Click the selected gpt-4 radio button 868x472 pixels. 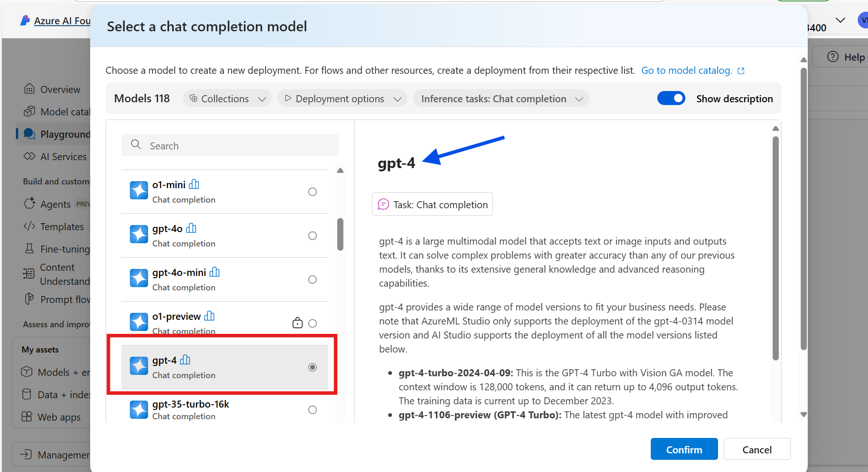[313, 367]
